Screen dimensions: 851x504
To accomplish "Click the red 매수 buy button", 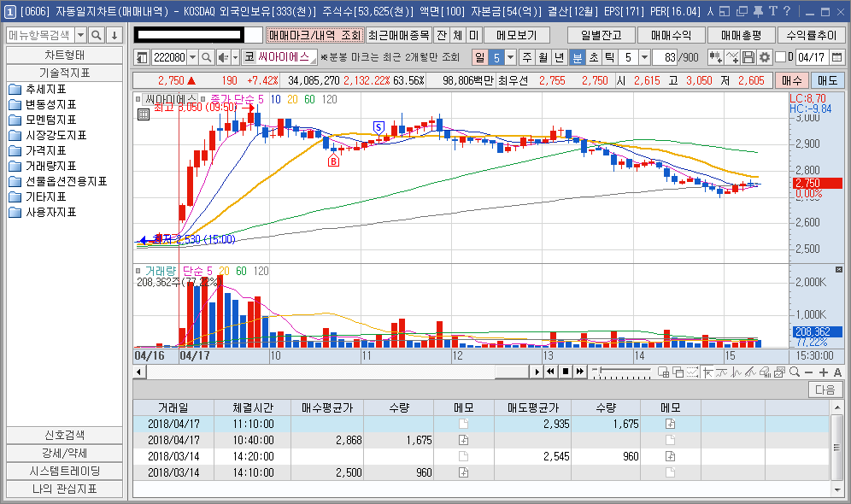I will pos(791,80).
